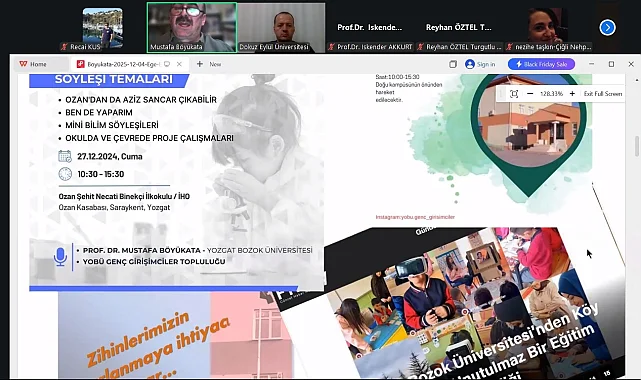This screenshot has width=641, height=380.
Task: Click orange Zihinlerimizin text
Action: tap(138, 338)
